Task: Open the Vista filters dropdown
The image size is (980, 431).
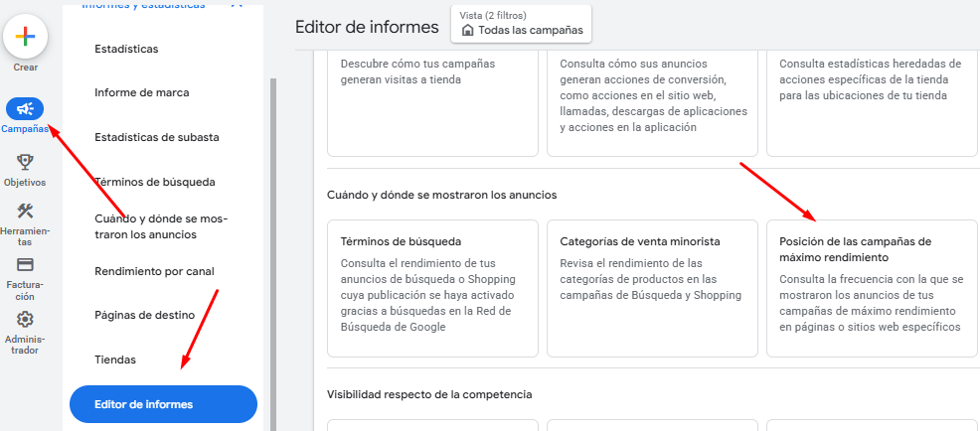Action: pyautogui.click(x=521, y=24)
